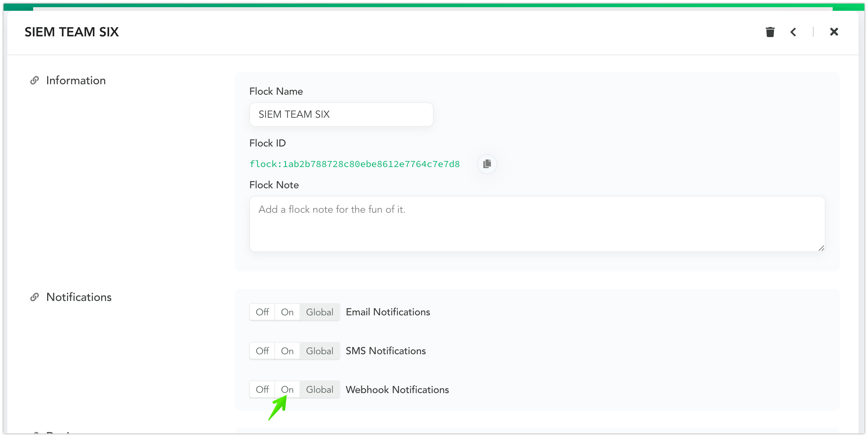This screenshot has height=437, width=868.
Task: Click the Flock Name input field
Action: 341,114
